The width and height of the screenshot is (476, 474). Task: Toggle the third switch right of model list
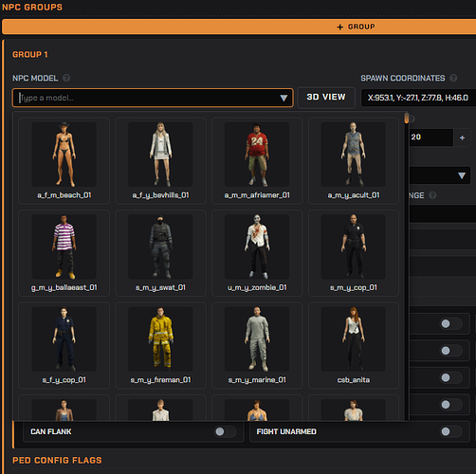pos(451,377)
